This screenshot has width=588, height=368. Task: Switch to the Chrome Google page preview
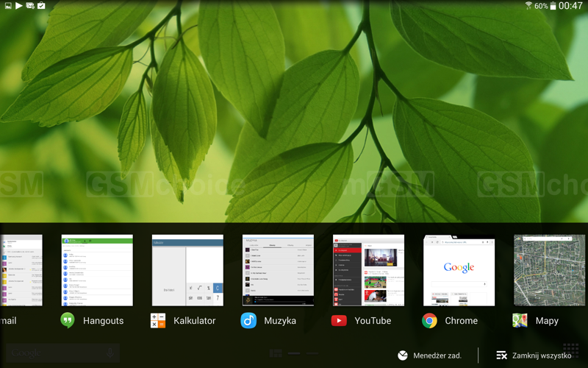[459, 270]
